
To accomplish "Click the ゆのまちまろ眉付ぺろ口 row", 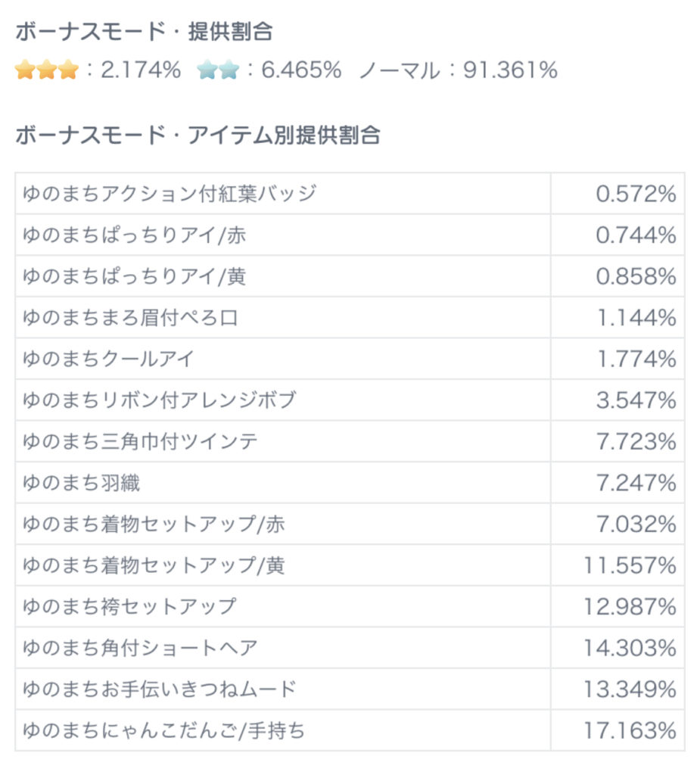I will tap(130, 318).
